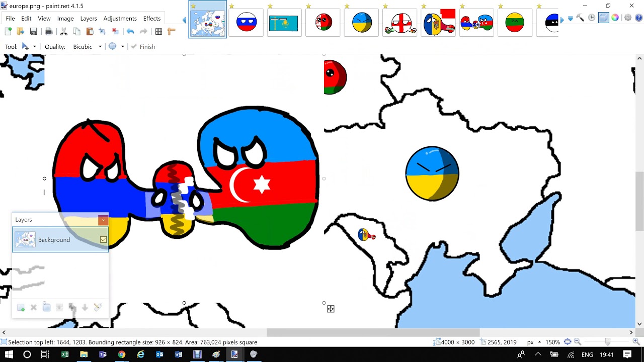
Task: Select the Ukraine ball image thumbnail
Action: click(361, 23)
